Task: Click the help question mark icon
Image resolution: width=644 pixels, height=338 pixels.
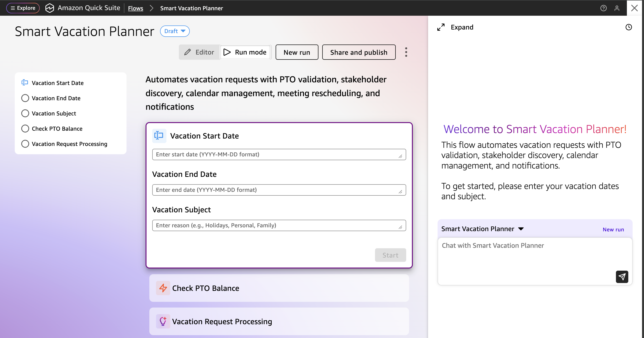Action: point(603,8)
